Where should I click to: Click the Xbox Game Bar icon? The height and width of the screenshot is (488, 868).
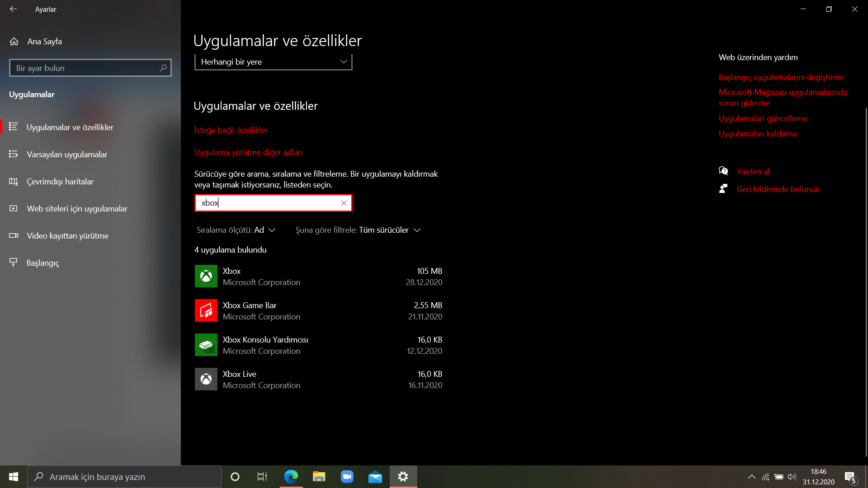click(x=206, y=310)
